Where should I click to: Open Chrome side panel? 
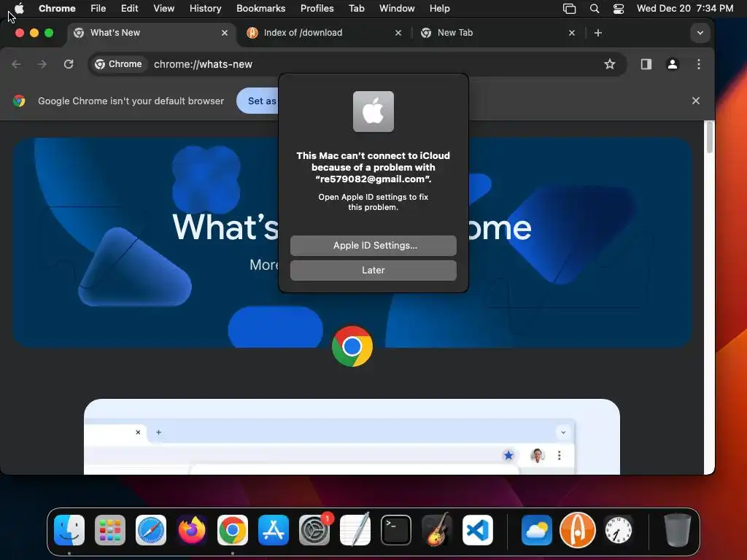pos(646,64)
